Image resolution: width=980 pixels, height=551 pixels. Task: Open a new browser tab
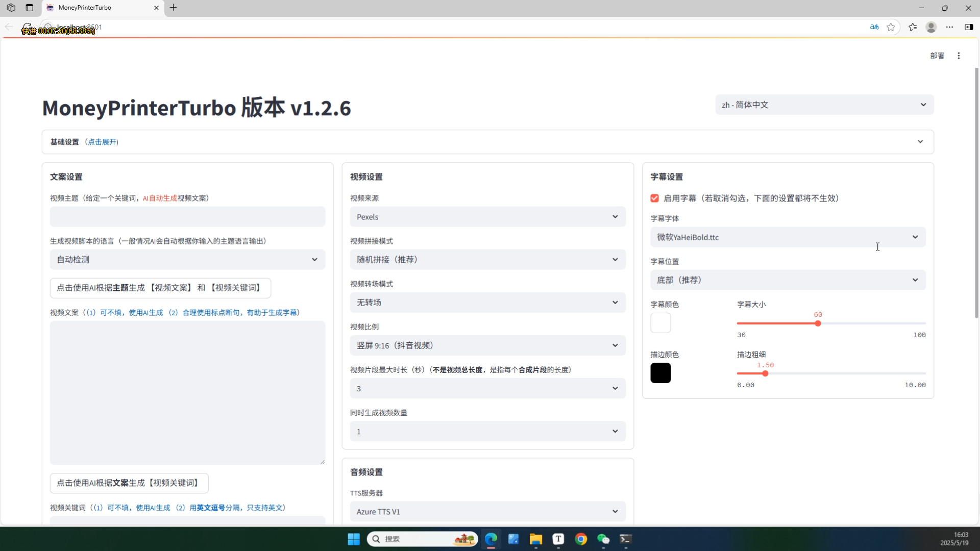(x=174, y=8)
